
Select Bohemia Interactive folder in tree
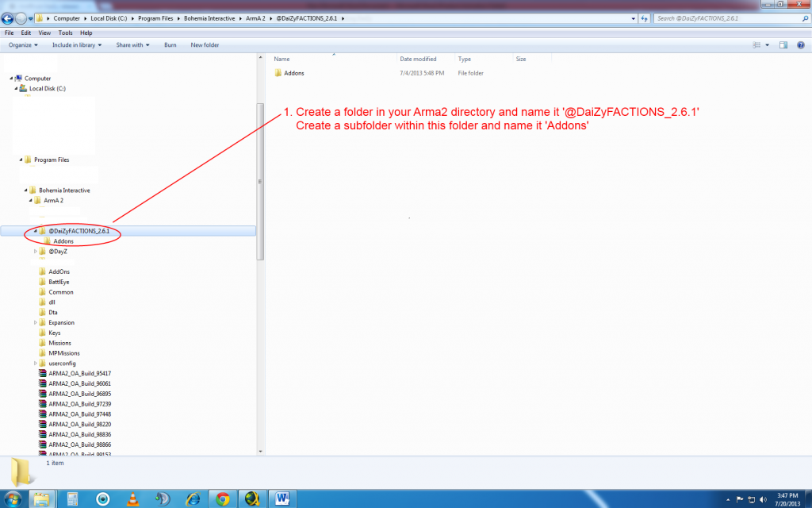[x=64, y=190]
